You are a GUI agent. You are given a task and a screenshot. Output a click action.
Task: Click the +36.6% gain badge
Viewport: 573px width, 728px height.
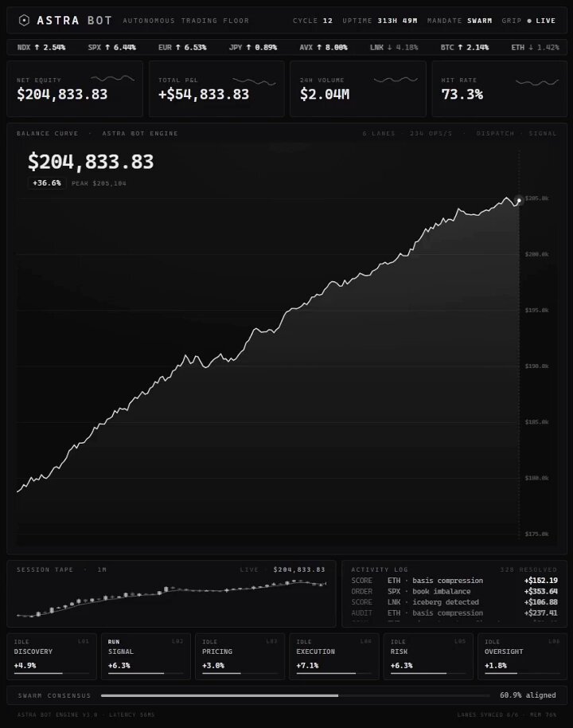(x=47, y=183)
